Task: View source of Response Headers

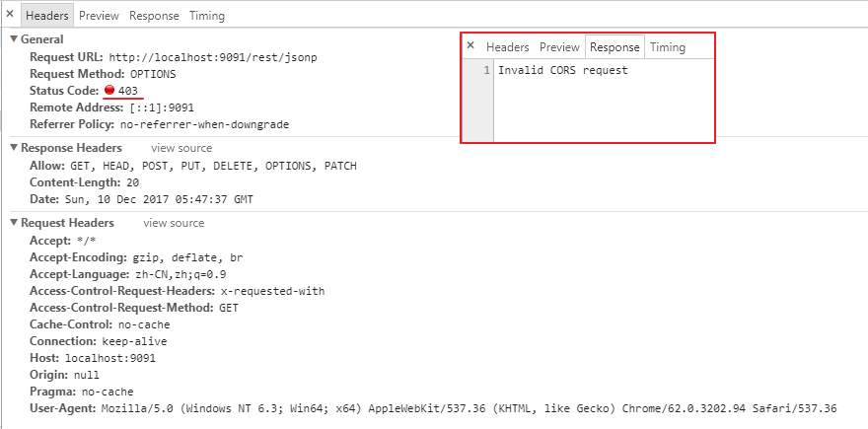Action: pyautogui.click(x=181, y=148)
